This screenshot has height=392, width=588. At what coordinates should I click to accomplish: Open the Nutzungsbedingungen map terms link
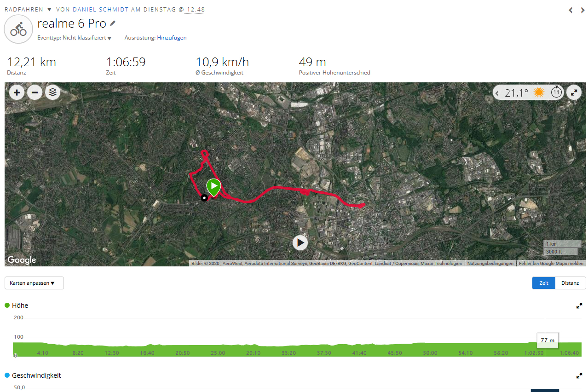[x=490, y=264]
